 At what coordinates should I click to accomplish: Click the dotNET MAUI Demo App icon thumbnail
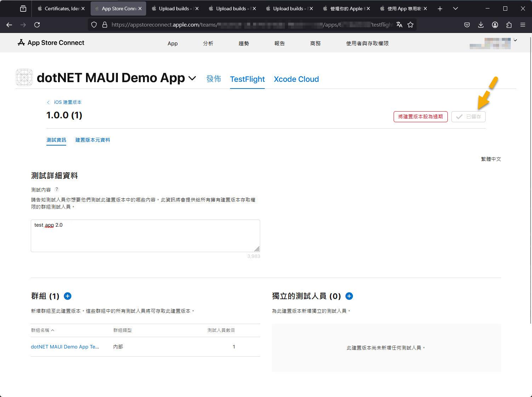pos(24,77)
